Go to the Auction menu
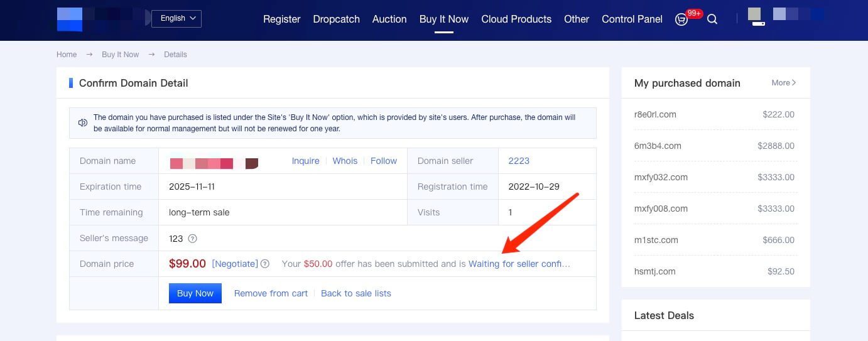This screenshot has width=868, height=341. (x=389, y=19)
